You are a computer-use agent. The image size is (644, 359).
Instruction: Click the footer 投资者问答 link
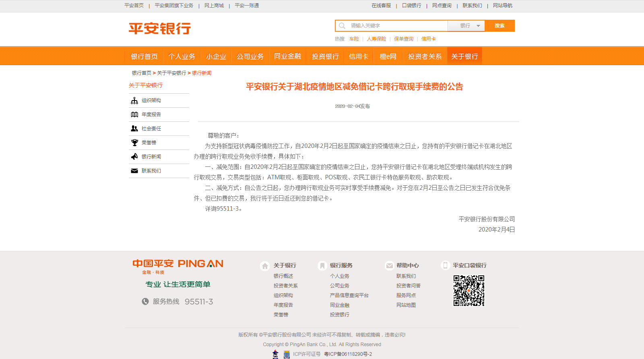[409, 286]
